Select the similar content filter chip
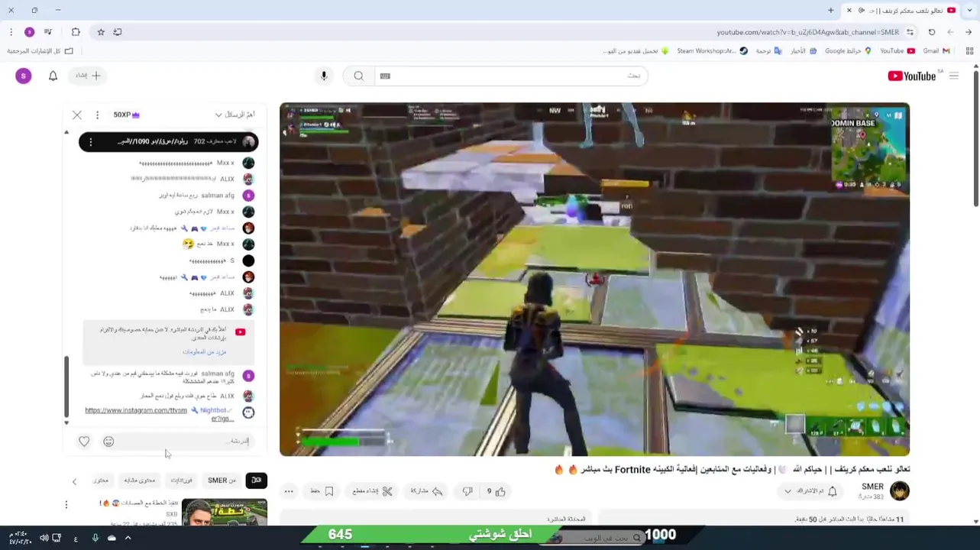The height and width of the screenshot is (550, 980). click(x=140, y=480)
